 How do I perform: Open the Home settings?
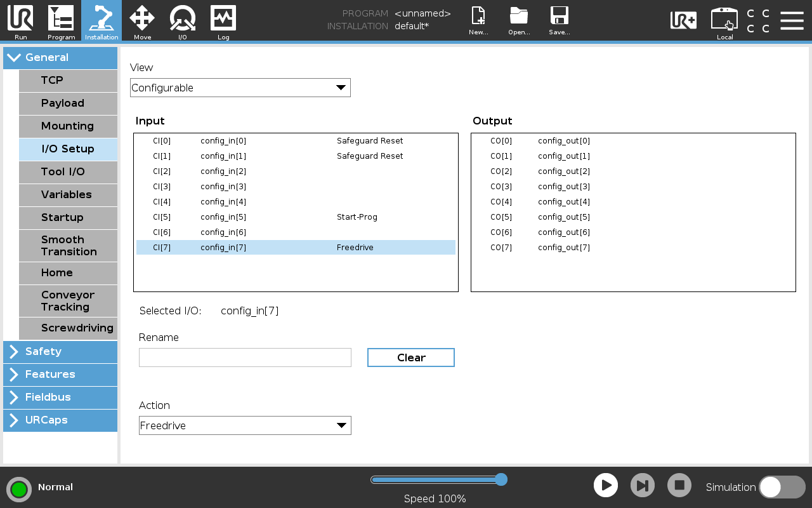(68, 273)
